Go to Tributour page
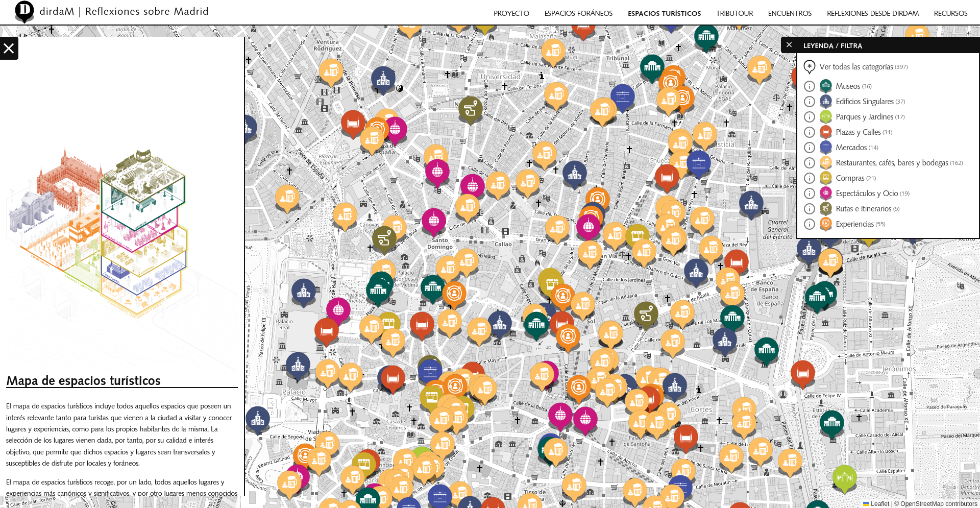Image resolution: width=980 pixels, height=508 pixels. click(x=734, y=13)
